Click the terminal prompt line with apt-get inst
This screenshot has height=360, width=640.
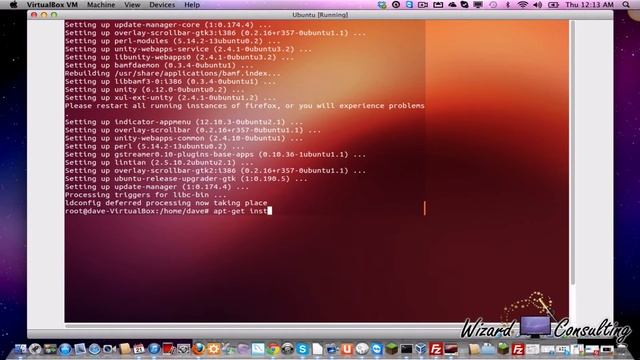(x=168, y=211)
